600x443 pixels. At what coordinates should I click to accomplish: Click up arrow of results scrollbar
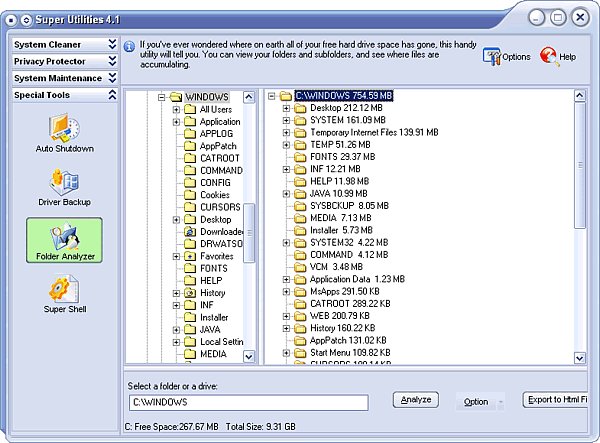580,95
